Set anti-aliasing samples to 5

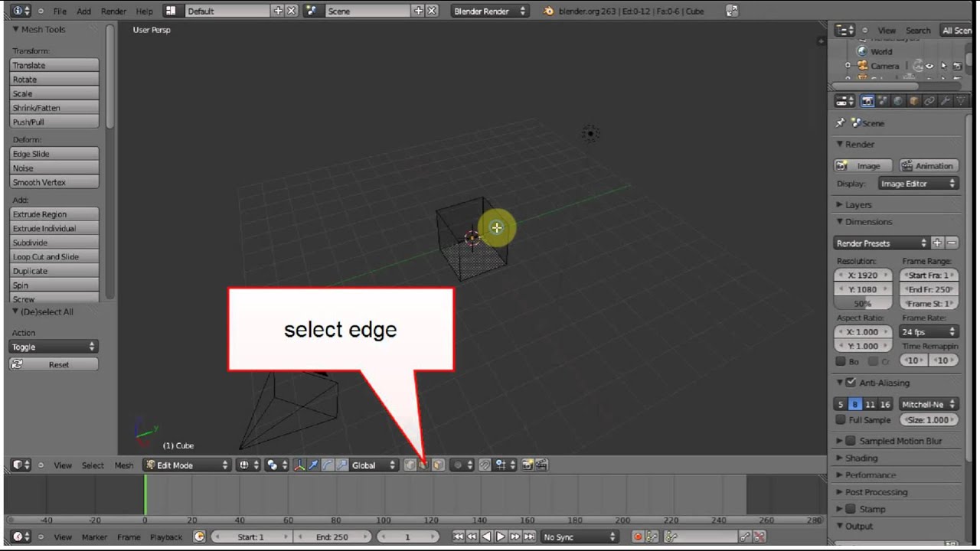pos(841,404)
